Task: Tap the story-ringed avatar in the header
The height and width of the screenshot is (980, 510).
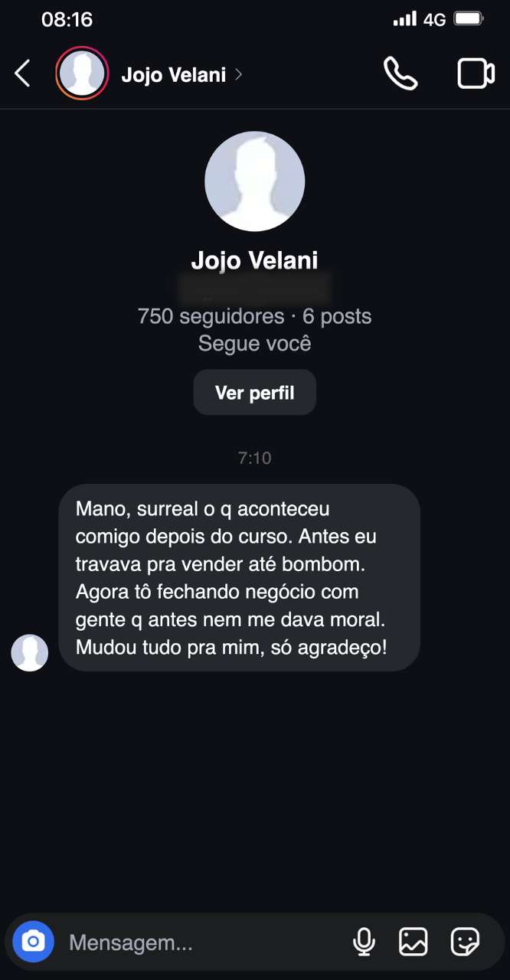Action: tap(82, 73)
